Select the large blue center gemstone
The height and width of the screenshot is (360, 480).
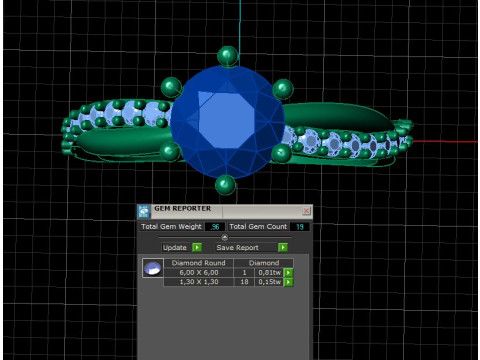click(x=227, y=122)
